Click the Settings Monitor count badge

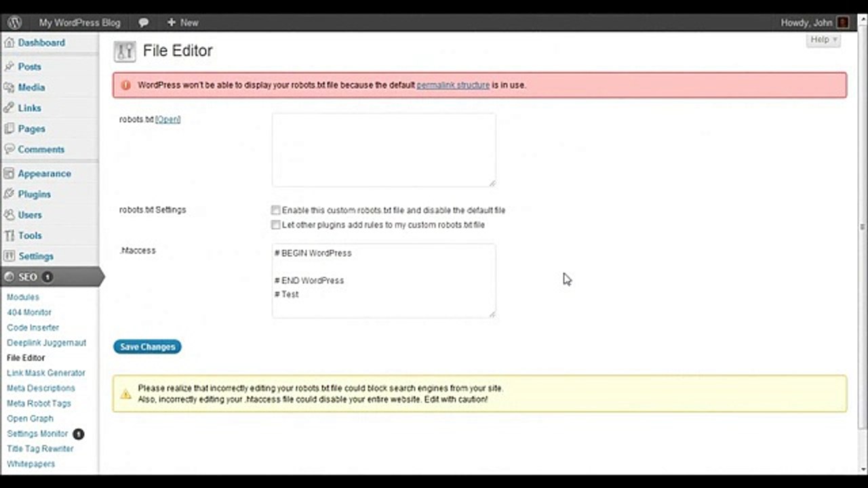pyautogui.click(x=78, y=434)
